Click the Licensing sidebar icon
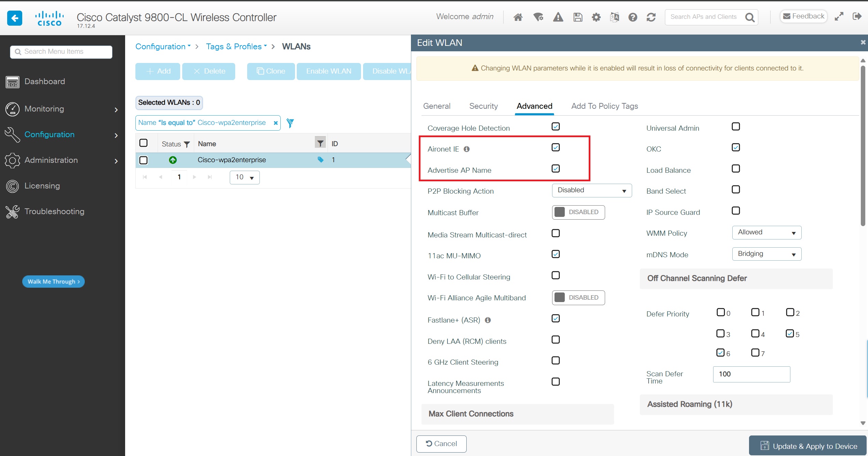The height and width of the screenshot is (456, 868). 13,186
